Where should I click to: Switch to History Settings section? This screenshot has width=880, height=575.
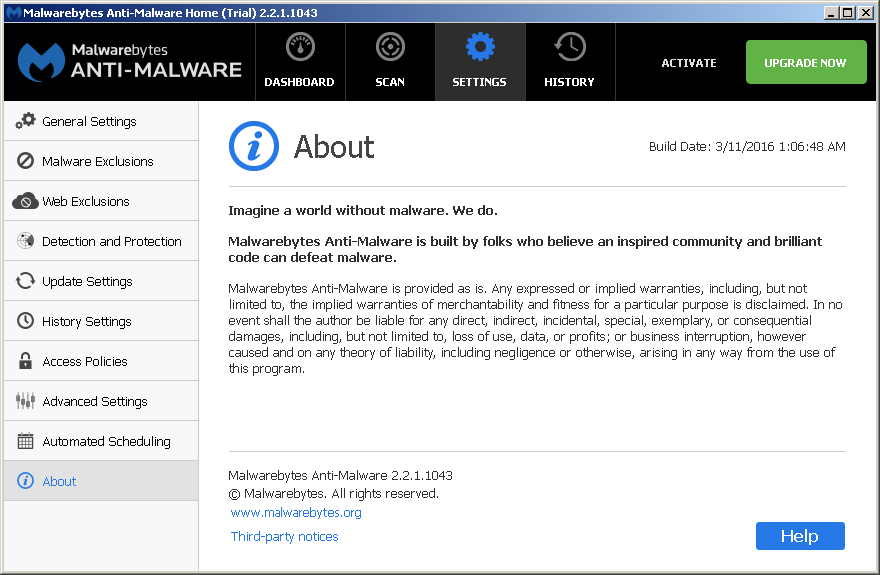87,321
